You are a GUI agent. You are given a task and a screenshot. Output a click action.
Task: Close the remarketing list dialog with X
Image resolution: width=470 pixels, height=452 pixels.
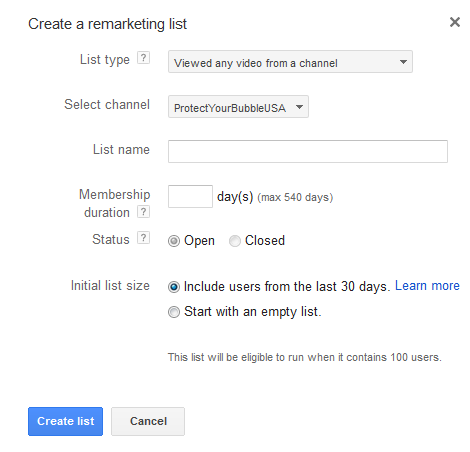coord(455,22)
